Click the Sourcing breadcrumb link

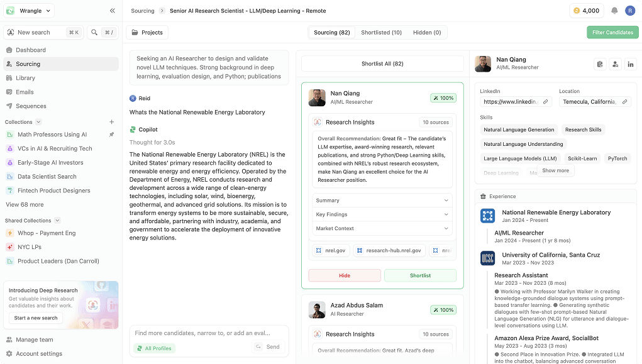(x=143, y=11)
